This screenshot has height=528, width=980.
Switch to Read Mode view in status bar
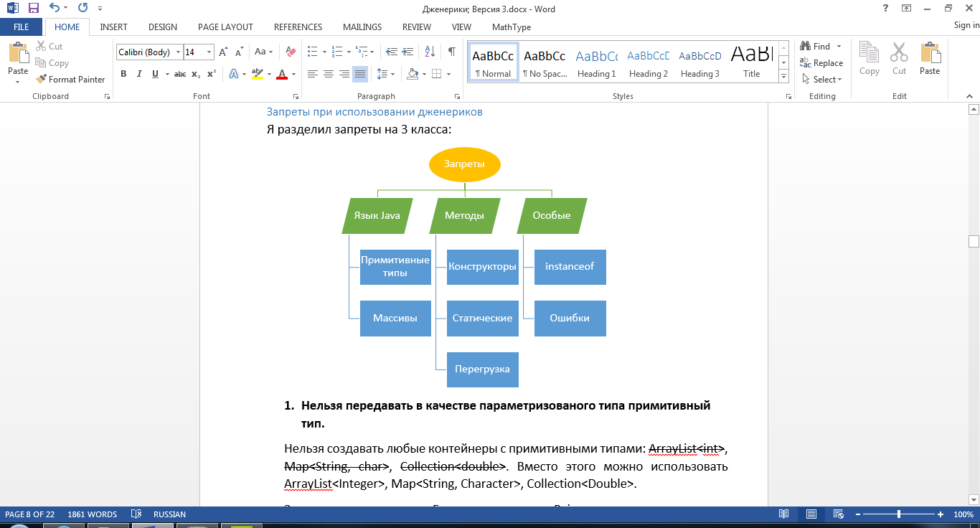coord(784,514)
